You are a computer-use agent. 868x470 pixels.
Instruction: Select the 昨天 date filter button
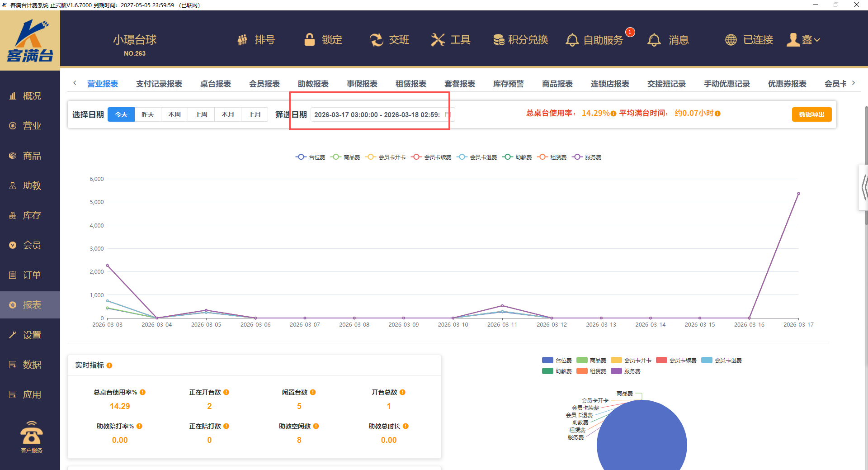pyautogui.click(x=148, y=114)
